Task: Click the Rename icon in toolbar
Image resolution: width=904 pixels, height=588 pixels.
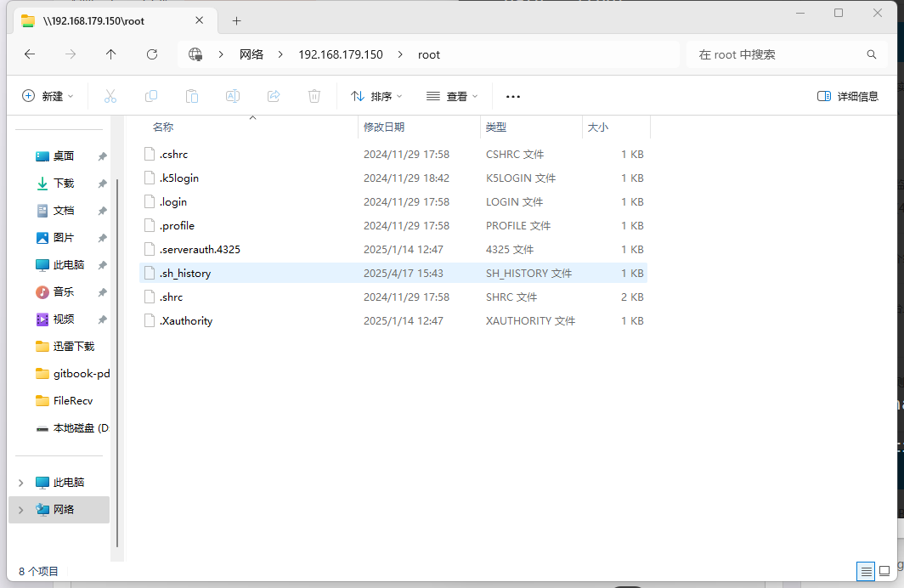Action: click(232, 96)
